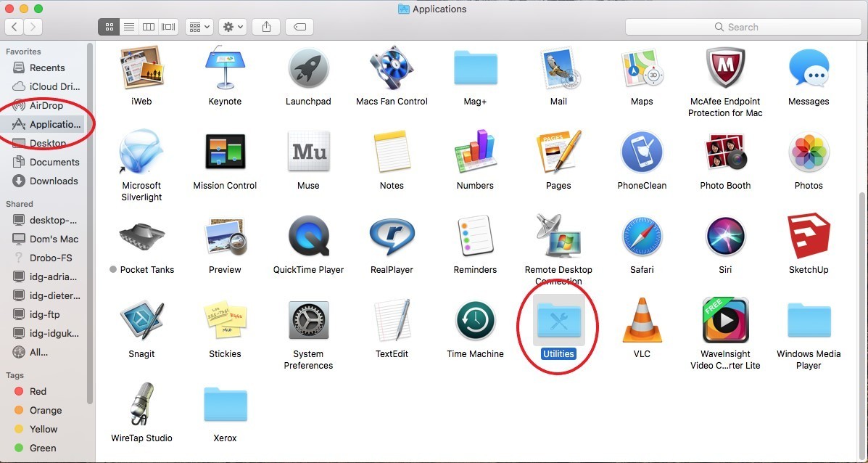Open the Safari compass icon
Screen dimensions: 868x463
click(642, 237)
